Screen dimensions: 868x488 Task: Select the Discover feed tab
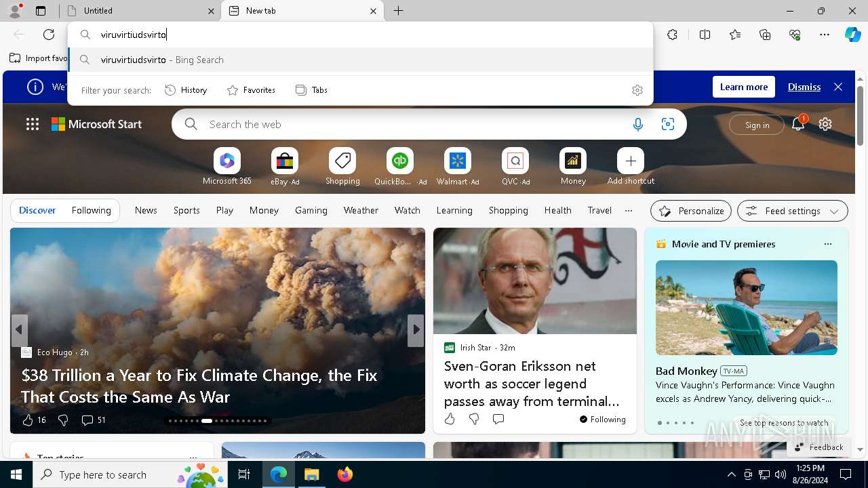tap(37, 210)
